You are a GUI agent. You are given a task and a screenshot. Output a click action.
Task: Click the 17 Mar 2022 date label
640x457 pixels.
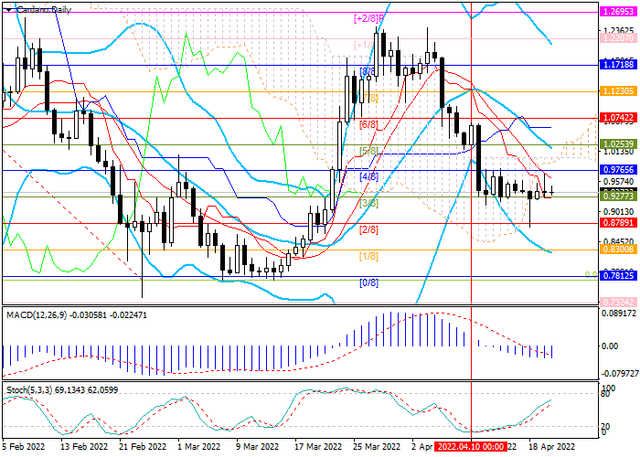pyautogui.click(x=318, y=446)
